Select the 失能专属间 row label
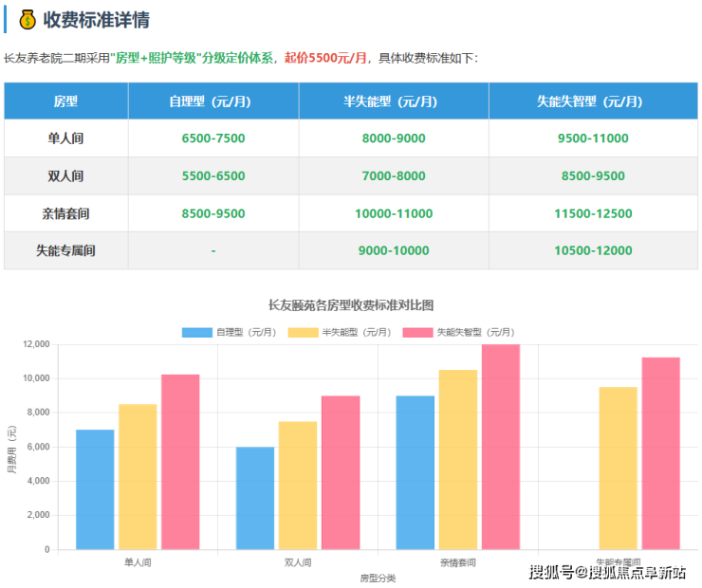The height and width of the screenshot is (588, 702). tap(65, 250)
